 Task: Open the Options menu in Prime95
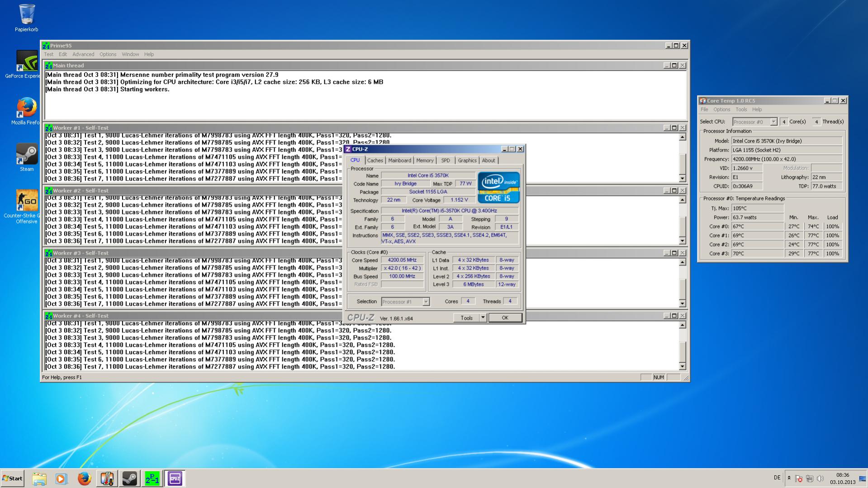[x=108, y=55]
